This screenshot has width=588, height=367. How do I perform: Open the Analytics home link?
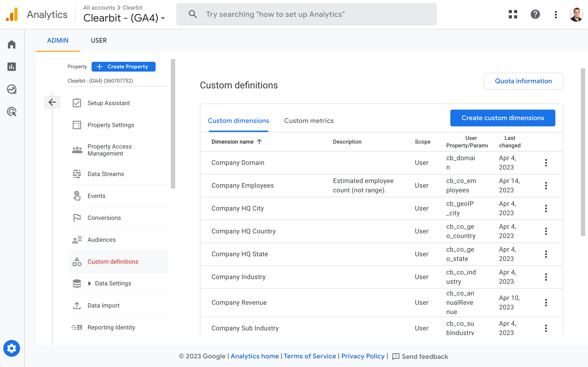tap(255, 356)
